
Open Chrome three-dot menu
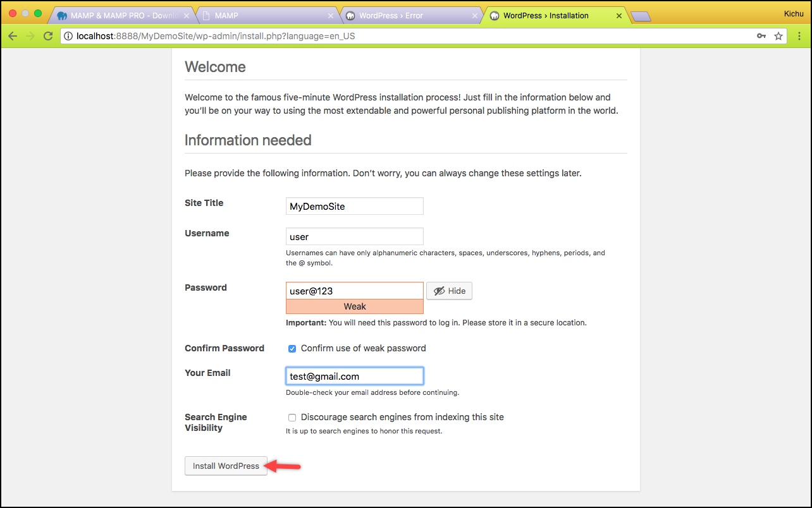(x=799, y=36)
